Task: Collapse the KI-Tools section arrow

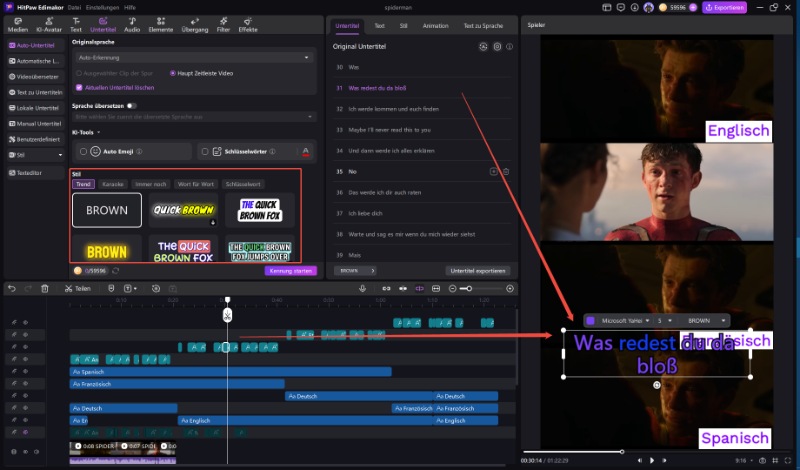Action: coord(98,132)
